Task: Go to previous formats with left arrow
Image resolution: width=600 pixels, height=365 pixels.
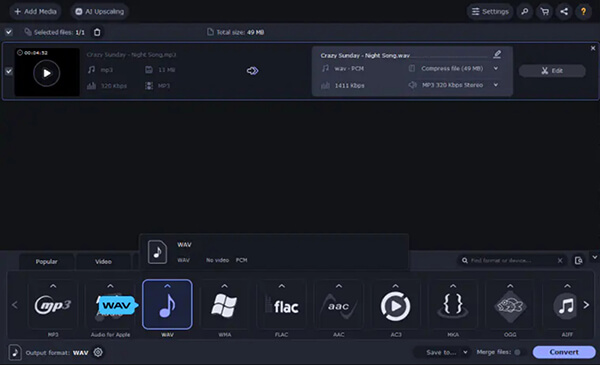Action: pos(15,305)
